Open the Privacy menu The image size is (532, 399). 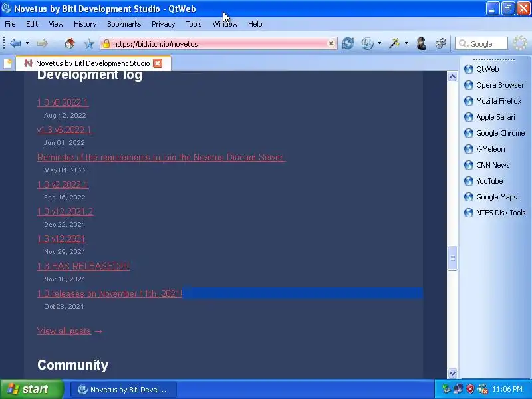coord(163,24)
